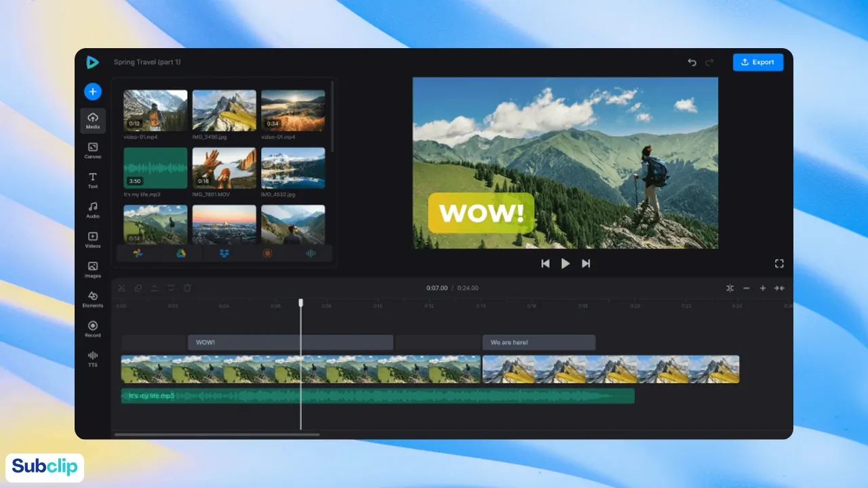Open the Canvas settings in sidebar
The image size is (868, 488).
point(93,150)
